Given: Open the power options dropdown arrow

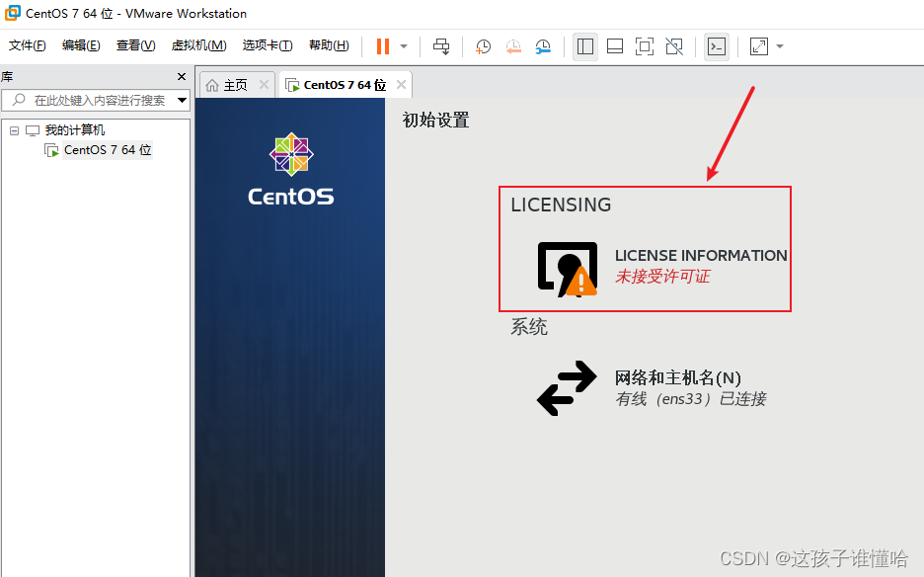Looking at the screenshot, I should coord(404,46).
